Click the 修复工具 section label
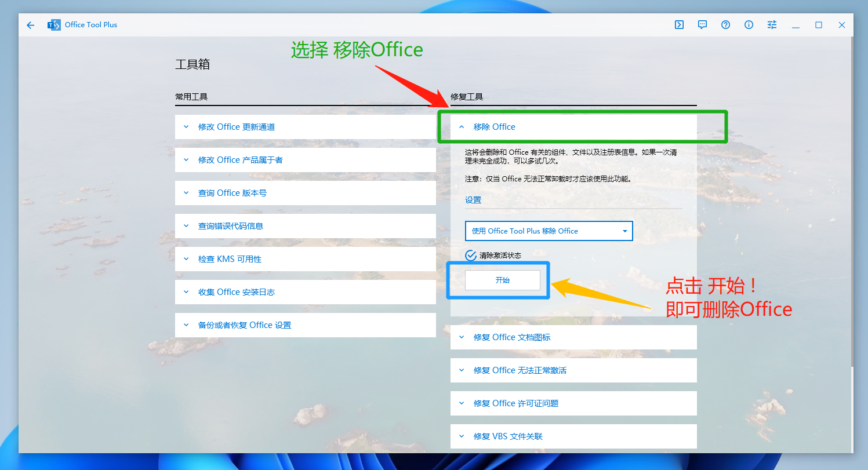 pyautogui.click(x=467, y=97)
